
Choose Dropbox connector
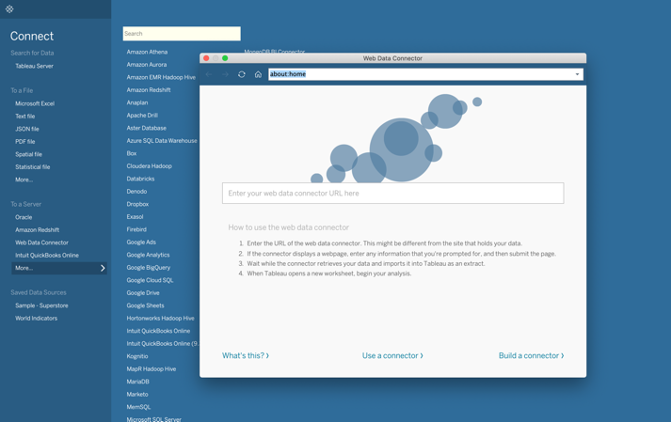138,204
